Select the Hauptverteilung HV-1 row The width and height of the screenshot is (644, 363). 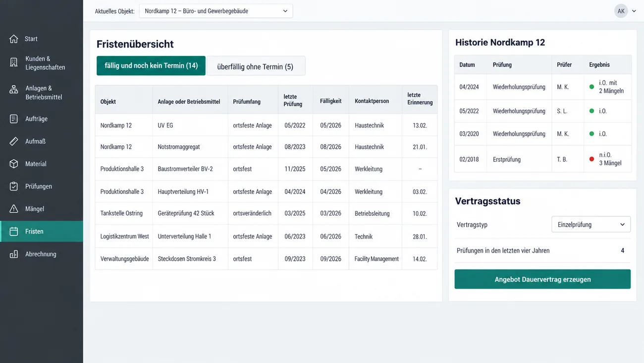tap(266, 191)
